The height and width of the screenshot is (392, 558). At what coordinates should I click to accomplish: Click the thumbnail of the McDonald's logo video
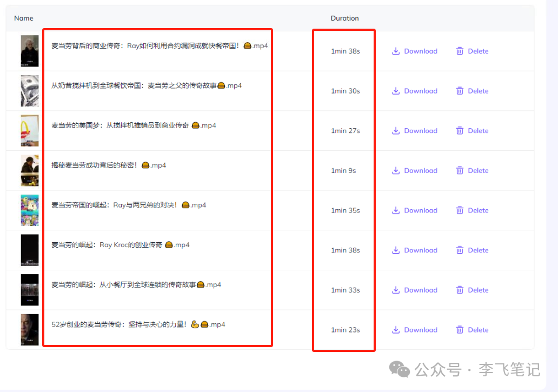click(x=30, y=130)
